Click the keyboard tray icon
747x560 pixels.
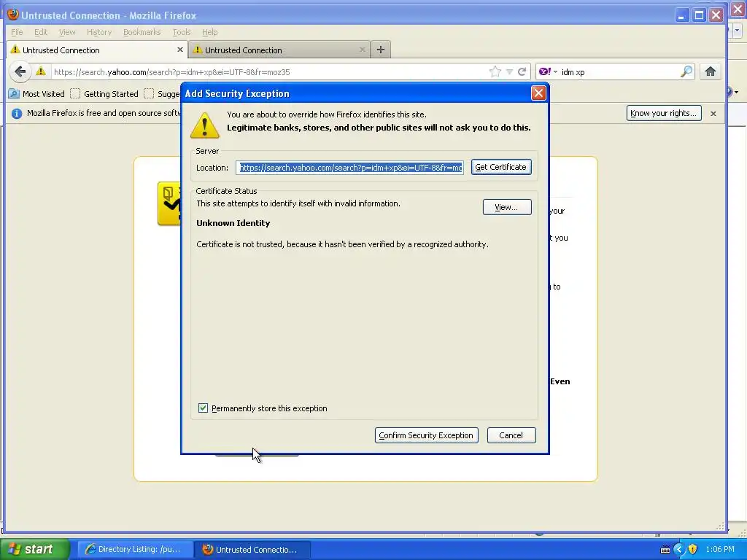coord(665,550)
